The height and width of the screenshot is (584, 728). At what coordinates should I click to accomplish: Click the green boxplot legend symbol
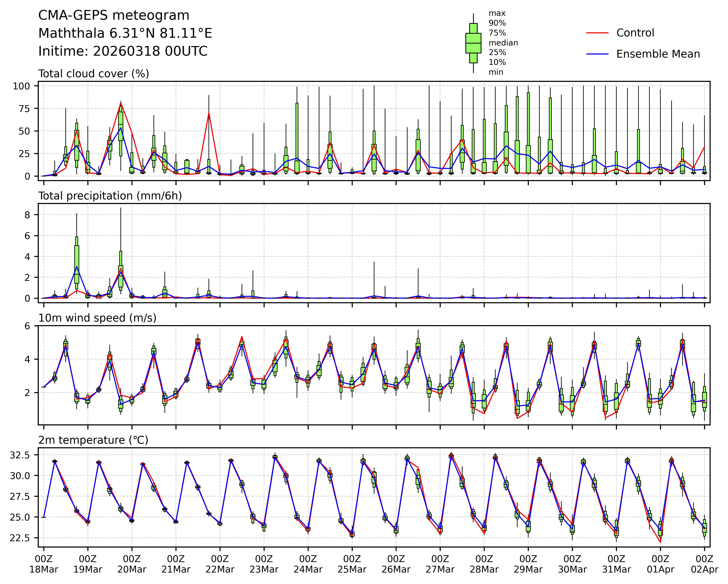(x=473, y=43)
